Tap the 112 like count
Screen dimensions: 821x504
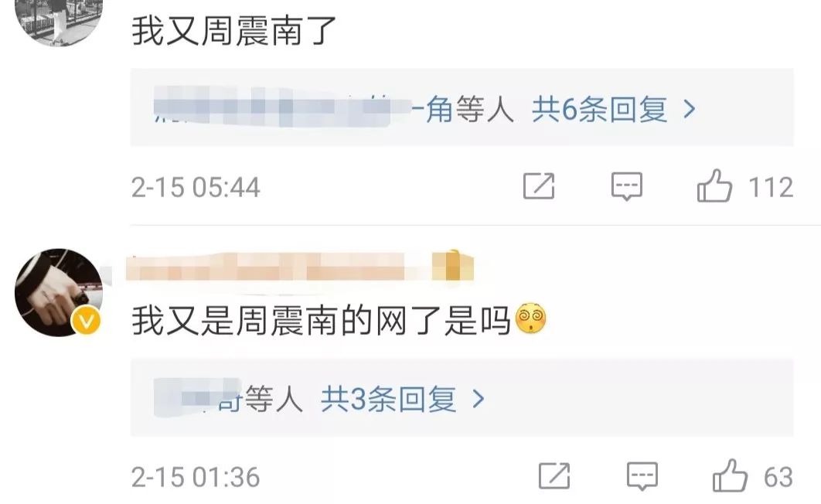(771, 187)
